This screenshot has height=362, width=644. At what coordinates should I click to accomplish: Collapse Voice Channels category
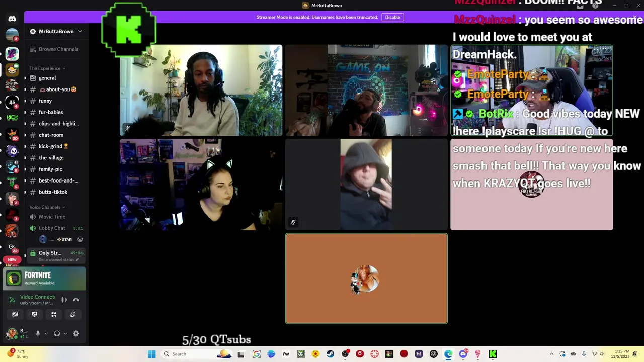click(47, 207)
